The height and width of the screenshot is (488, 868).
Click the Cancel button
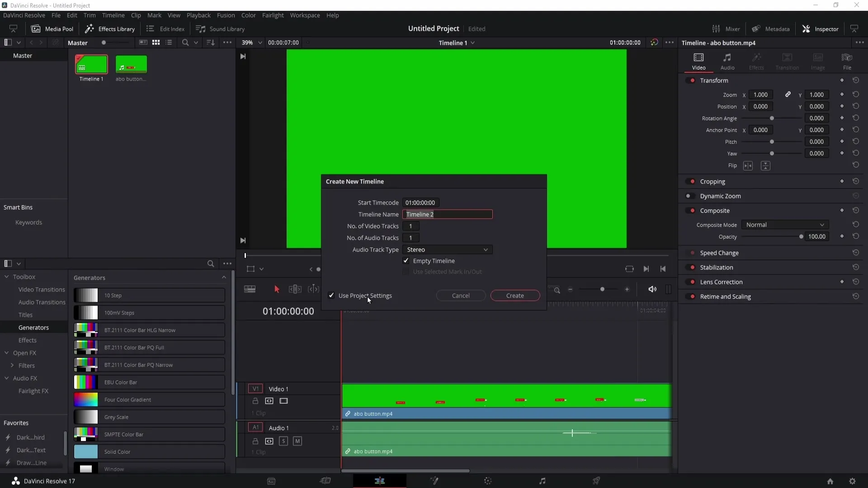coord(461,296)
